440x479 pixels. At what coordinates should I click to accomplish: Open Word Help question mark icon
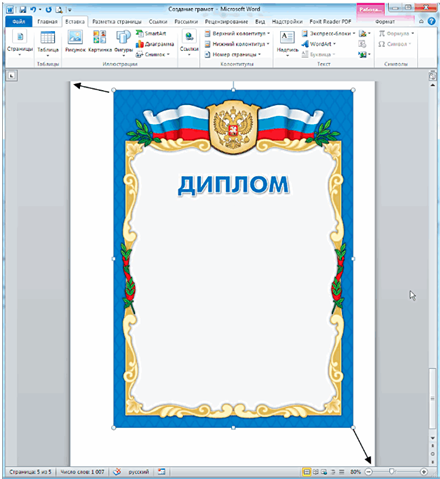pos(432,21)
